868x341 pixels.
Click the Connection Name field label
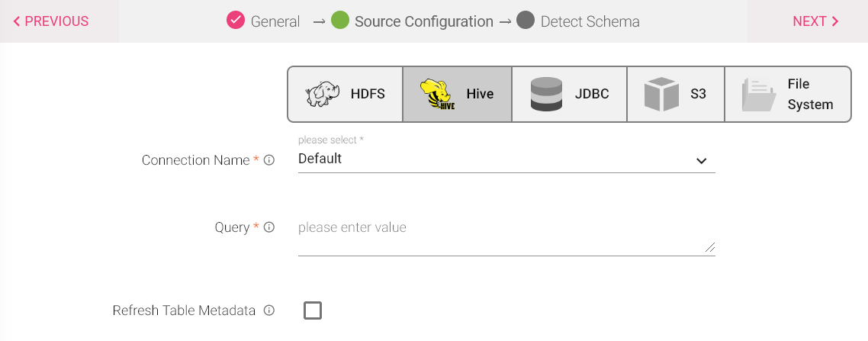pos(195,160)
